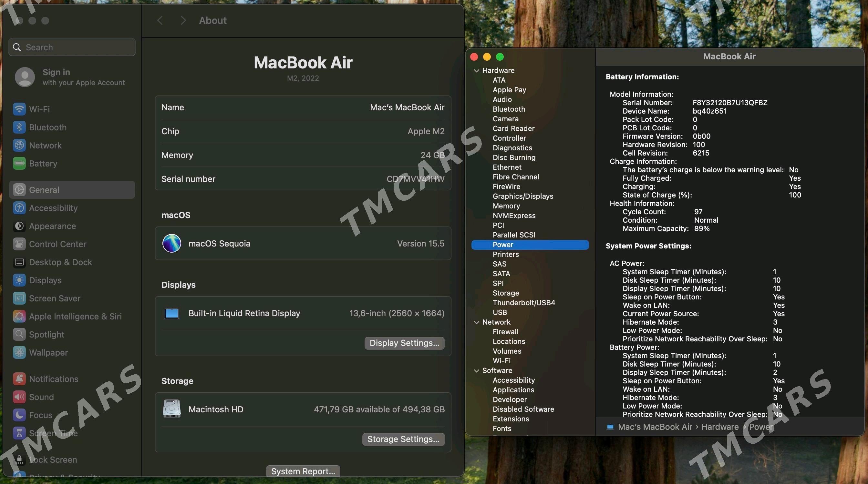The image size is (868, 484).
Task: Click the Built-in Liquid Retina Display icon
Action: (x=172, y=313)
